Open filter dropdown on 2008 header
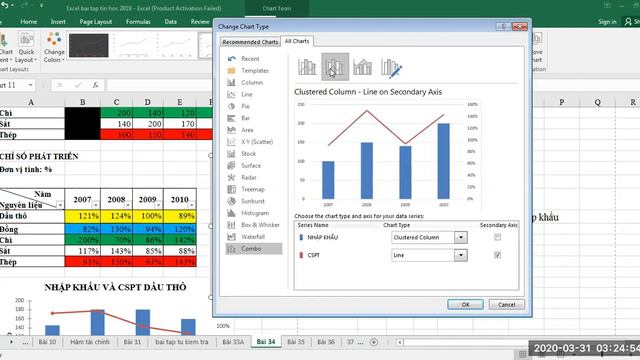 pyautogui.click(x=128, y=205)
